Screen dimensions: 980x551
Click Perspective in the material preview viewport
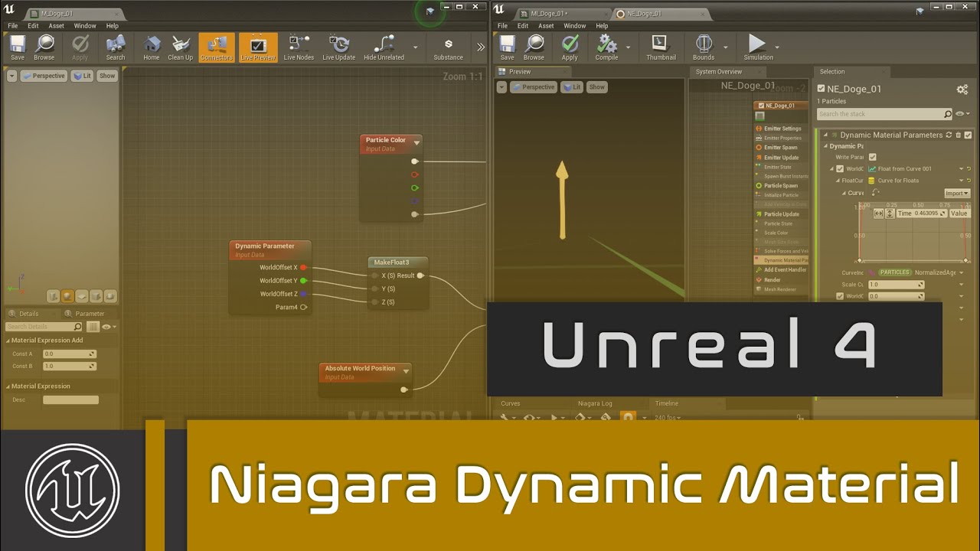pos(44,76)
